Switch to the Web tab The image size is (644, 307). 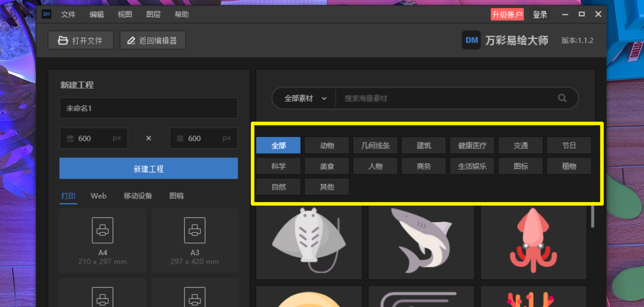click(x=98, y=196)
